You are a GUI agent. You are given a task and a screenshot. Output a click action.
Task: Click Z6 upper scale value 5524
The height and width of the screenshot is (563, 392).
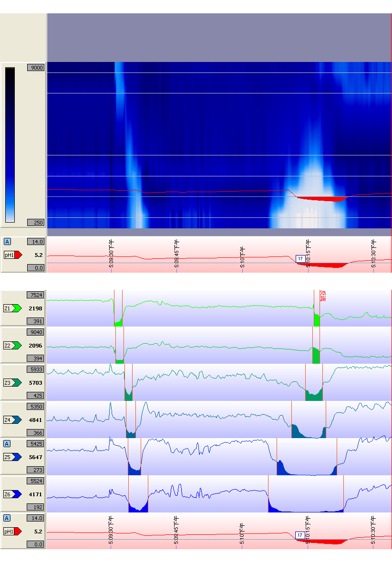pos(36,481)
